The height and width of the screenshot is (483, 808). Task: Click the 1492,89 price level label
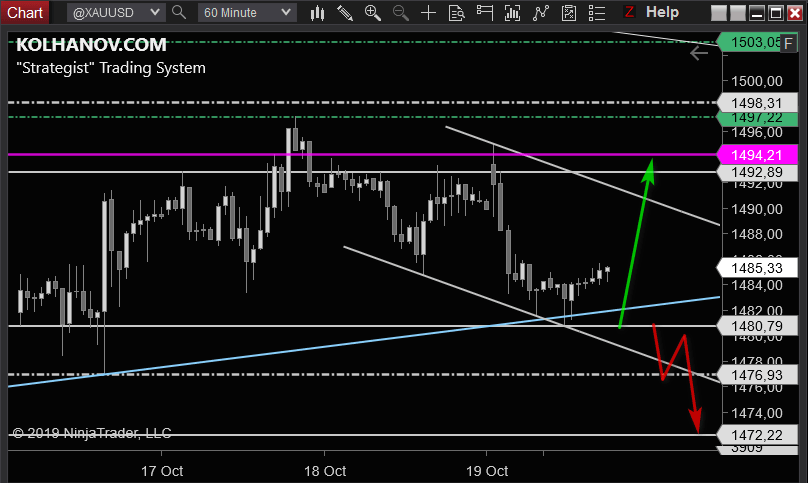point(757,172)
